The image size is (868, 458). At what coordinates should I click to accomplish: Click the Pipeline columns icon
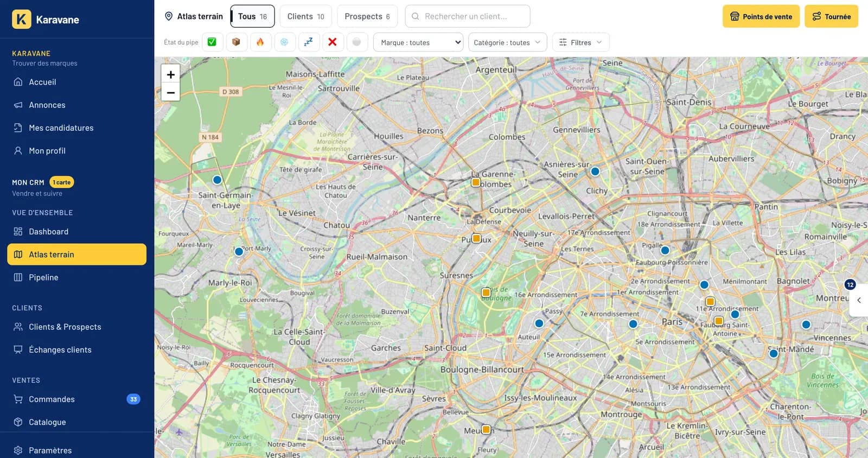point(18,277)
